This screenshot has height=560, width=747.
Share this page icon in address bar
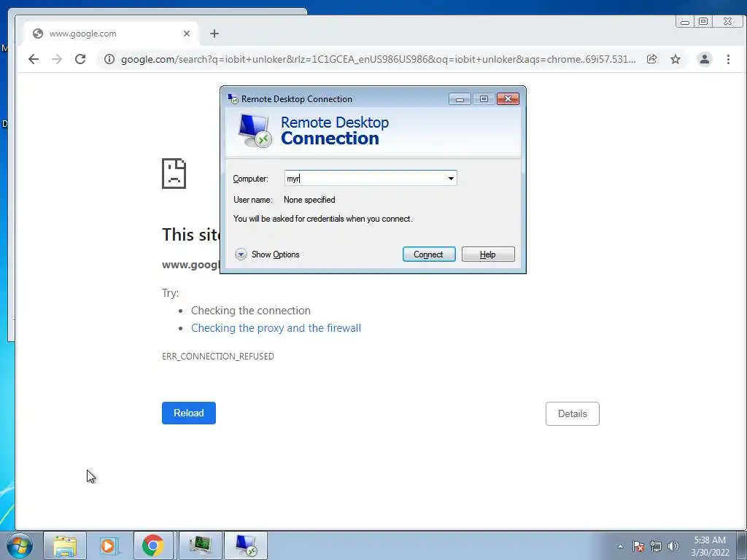(x=651, y=59)
